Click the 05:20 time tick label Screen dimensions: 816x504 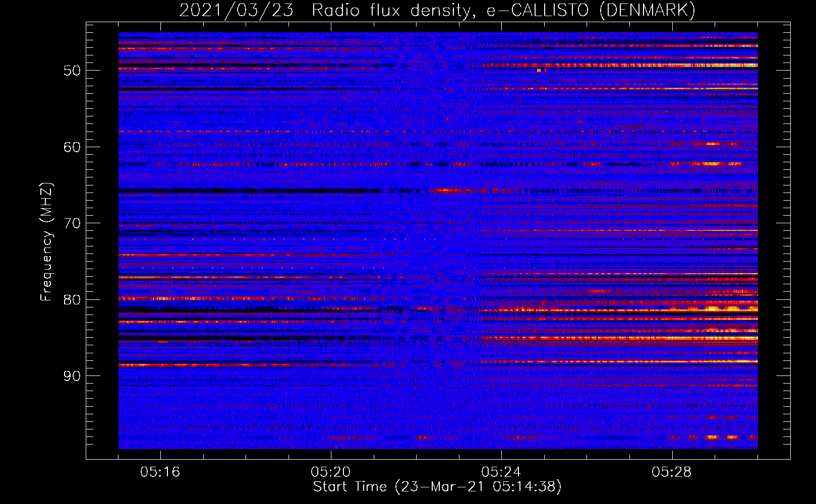[331, 472]
